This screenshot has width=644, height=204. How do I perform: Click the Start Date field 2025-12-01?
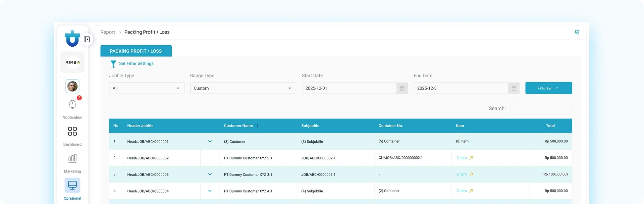[x=349, y=88]
